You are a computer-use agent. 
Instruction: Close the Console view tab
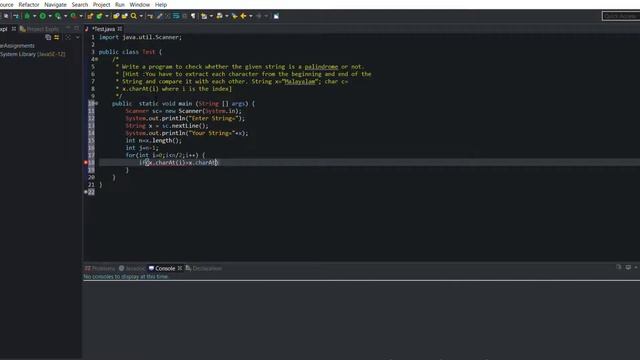180,268
